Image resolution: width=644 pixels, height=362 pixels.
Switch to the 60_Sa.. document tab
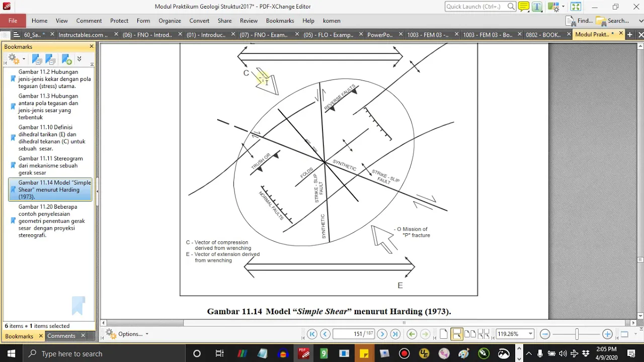(x=34, y=35)
